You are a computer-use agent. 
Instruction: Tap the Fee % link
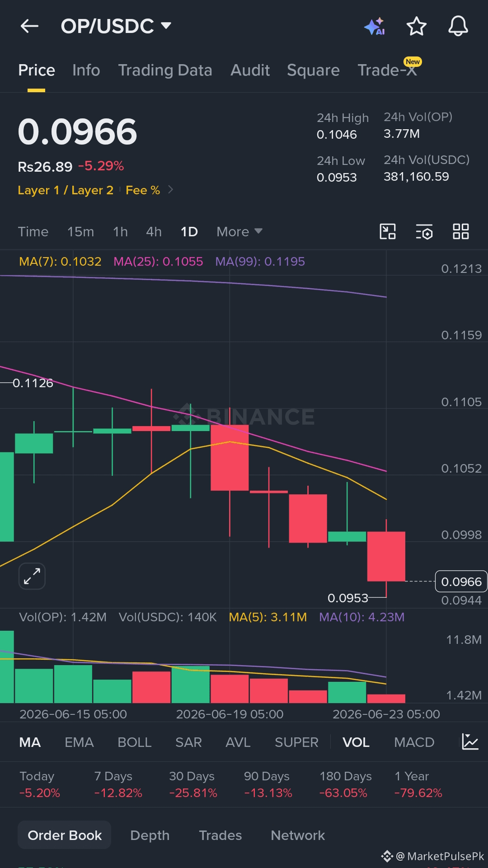[x=143, y=190]
